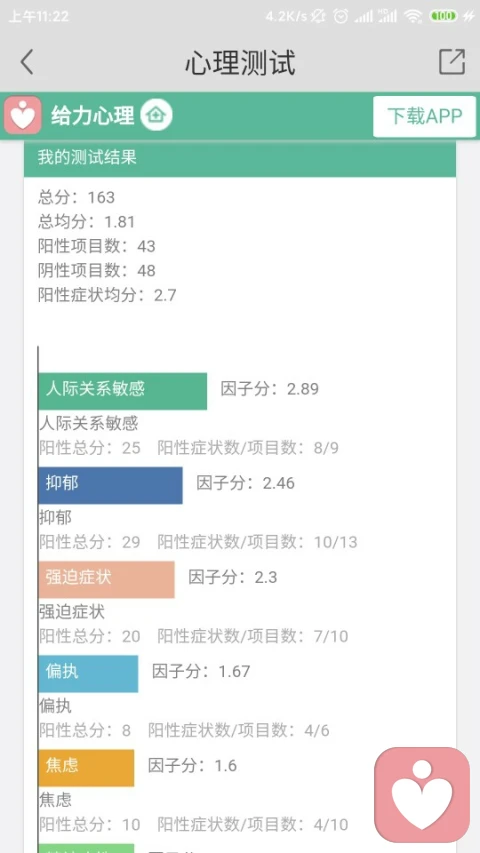The height and width of the screenshot is (853, 480).
Task: Tap the pink heart app logo
Action: pos(23,115)
